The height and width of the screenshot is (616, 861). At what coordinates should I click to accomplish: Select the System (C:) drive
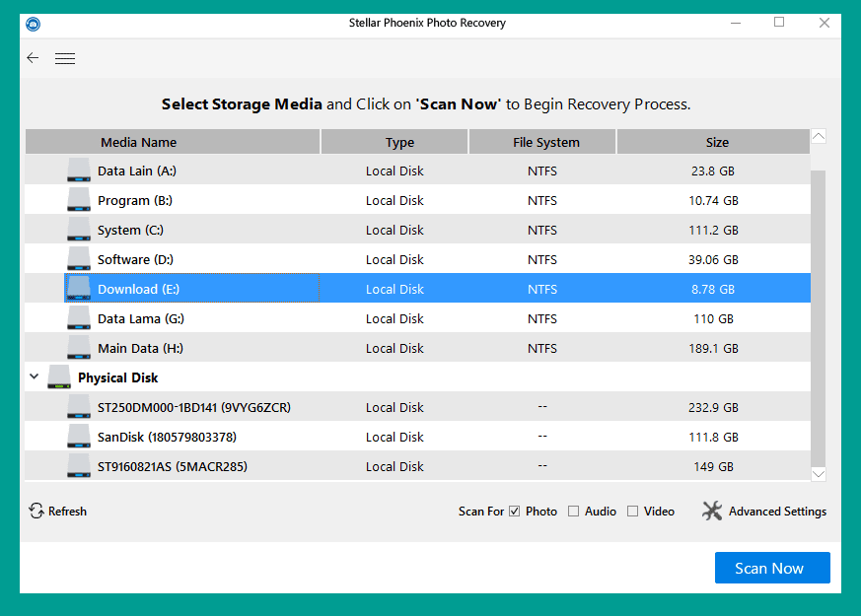click(131, 231)
